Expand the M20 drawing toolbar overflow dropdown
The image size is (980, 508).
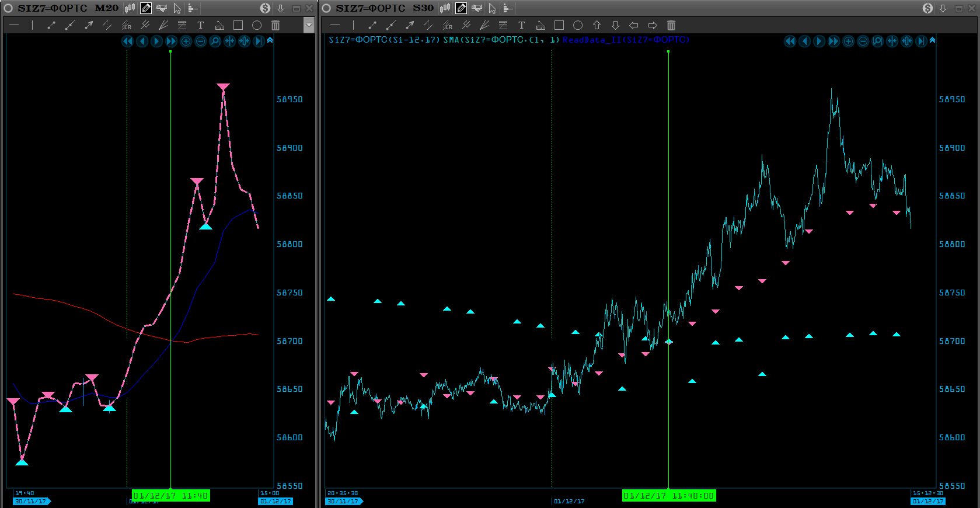pyautogui.click(x=309, y=25)
